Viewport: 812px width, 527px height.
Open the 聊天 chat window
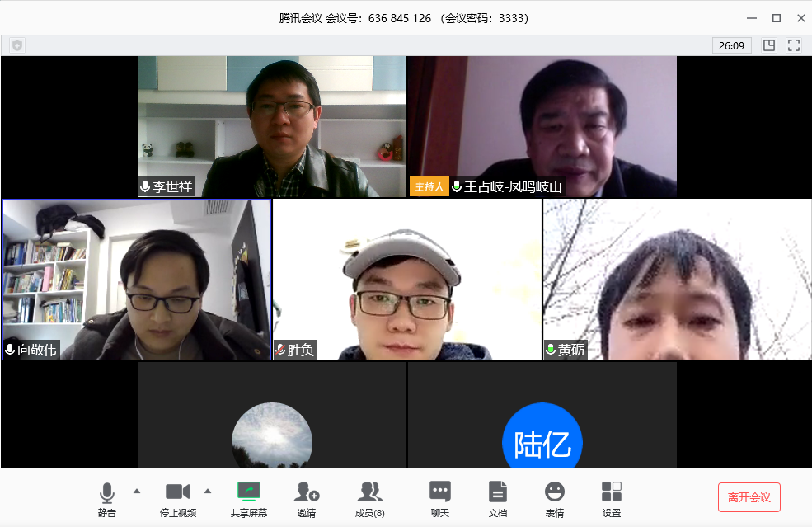[440, 492]
